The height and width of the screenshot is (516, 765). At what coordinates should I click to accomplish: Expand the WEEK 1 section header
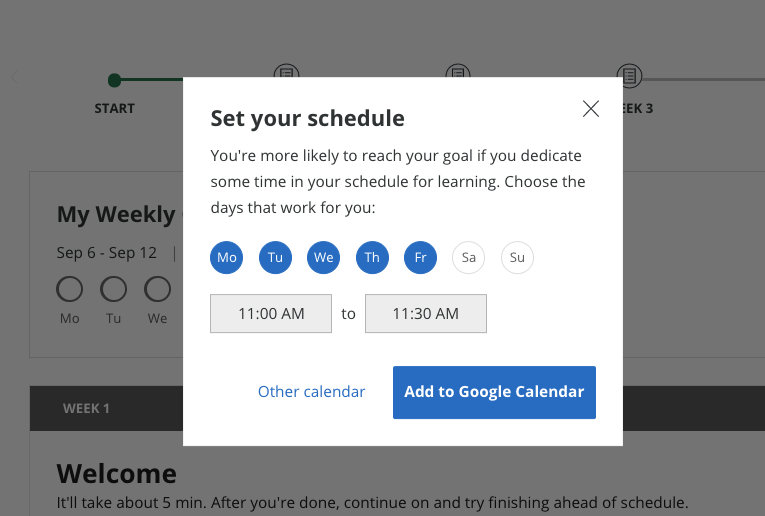pyautogui.click(x=106, y=408)
